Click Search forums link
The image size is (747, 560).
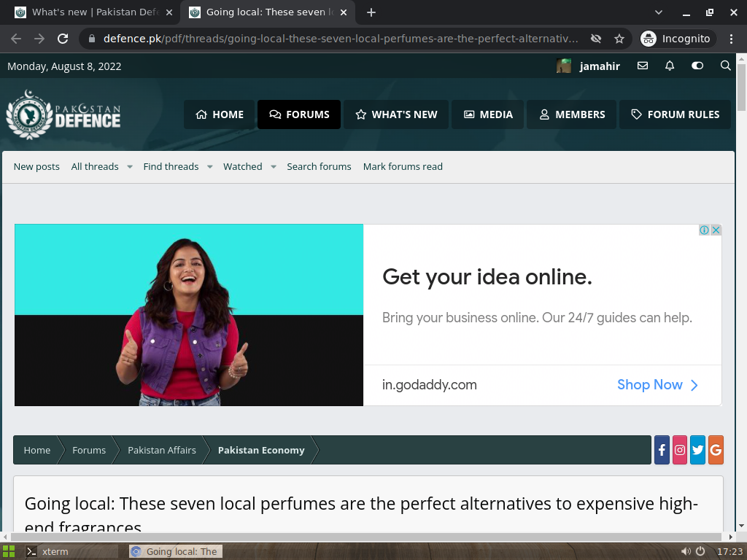[x=320, y=167]
